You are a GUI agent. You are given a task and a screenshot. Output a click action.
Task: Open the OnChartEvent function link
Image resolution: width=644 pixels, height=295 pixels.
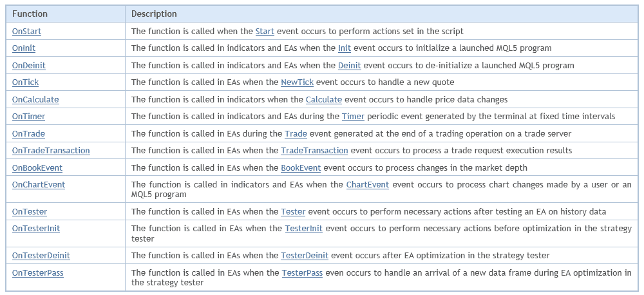pos(39,184)
